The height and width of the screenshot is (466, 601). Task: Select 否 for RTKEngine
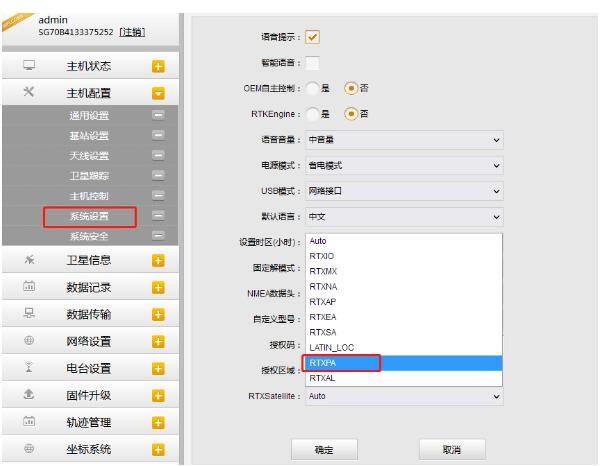tap(351, 114)
